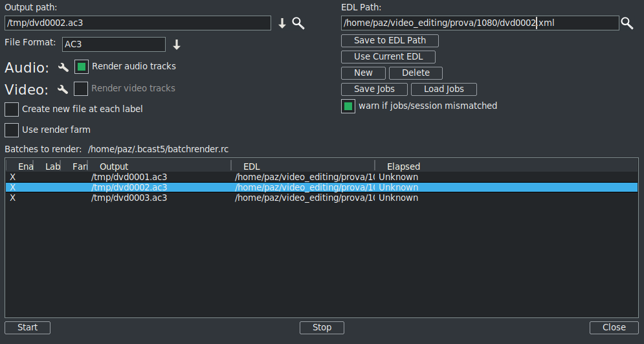Viewport: 644px width, 344px height.
Task: Expand the File Format list arrow
Action: pos(176,45)
